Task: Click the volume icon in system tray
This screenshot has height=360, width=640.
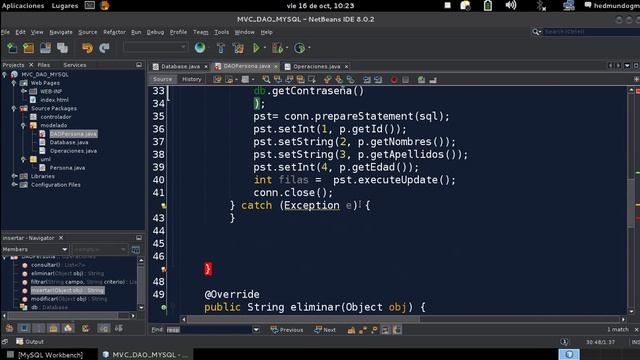Action: pos(511,5)
